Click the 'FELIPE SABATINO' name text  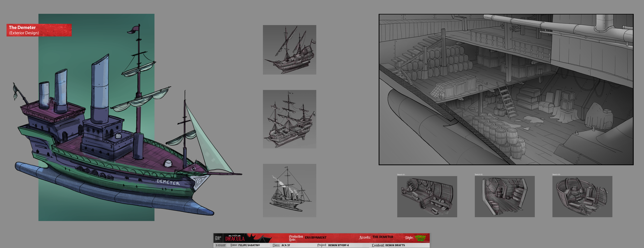(x=249, y=245)
